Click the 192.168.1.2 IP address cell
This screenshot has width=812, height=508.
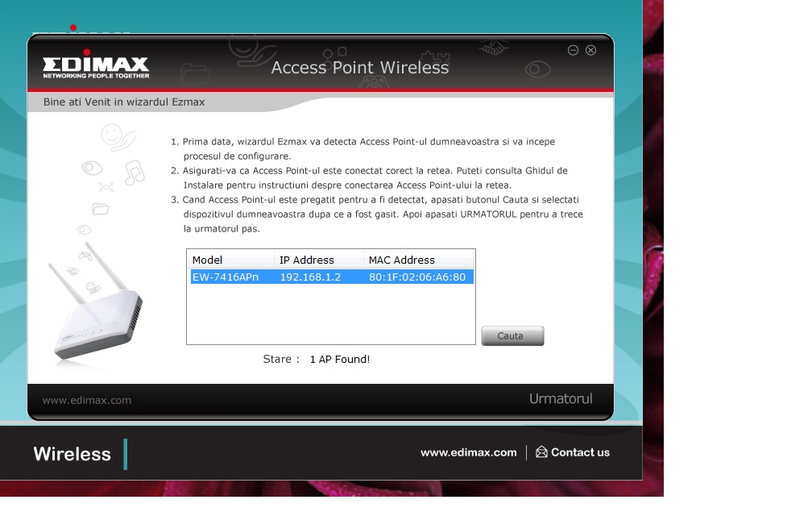click(x=310, y=277)
